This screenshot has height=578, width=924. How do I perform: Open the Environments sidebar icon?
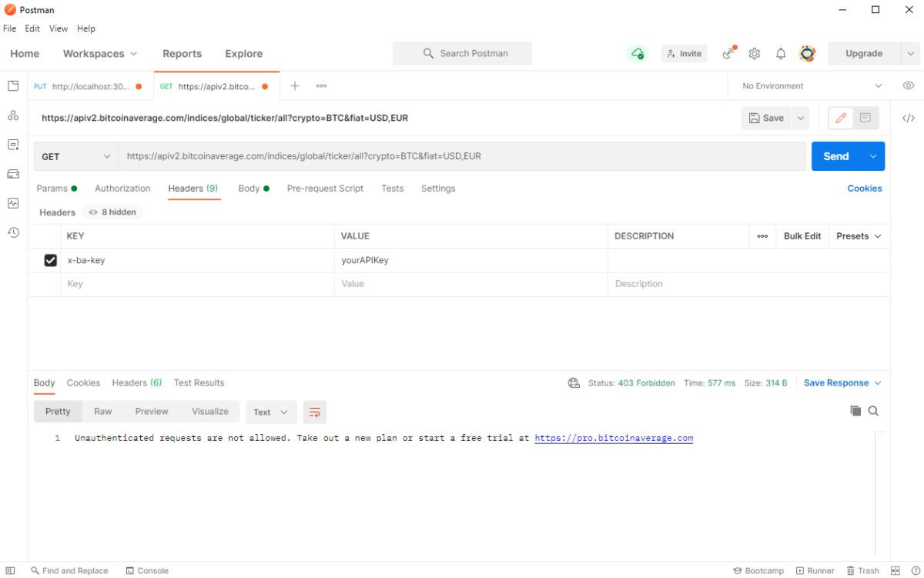pos(13,145)
